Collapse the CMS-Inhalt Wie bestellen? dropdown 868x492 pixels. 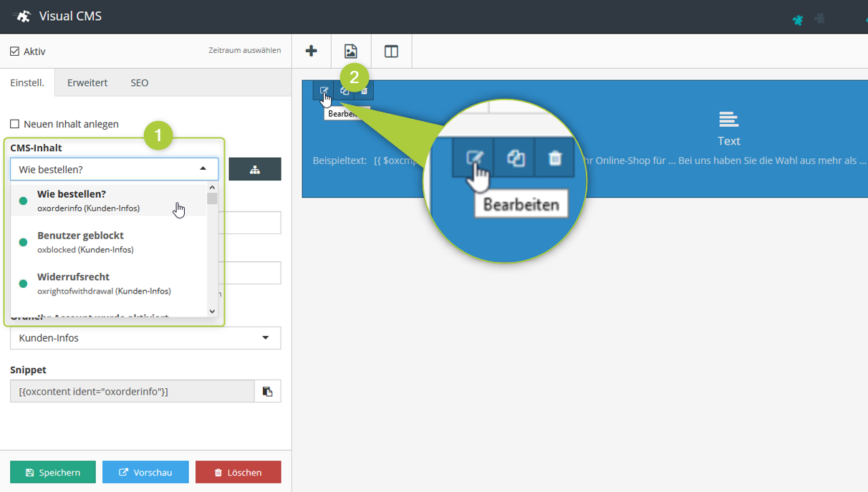115,169
